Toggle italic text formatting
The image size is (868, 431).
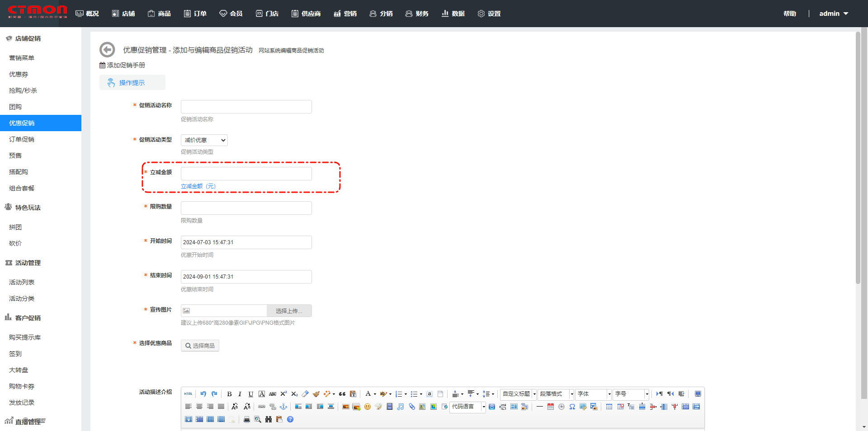[240, 394]
